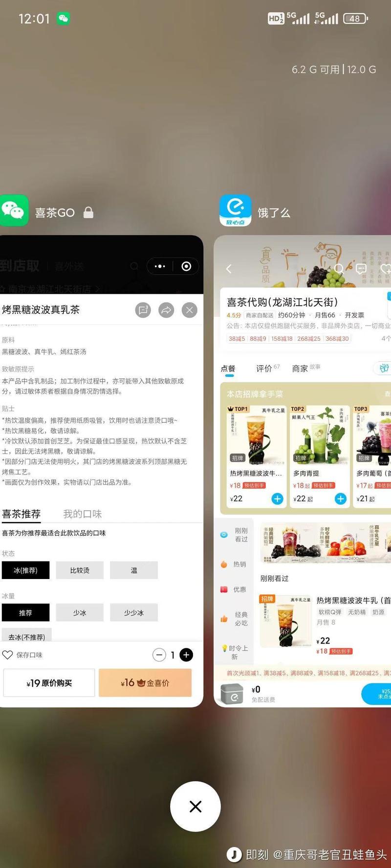Increase quantity with the black plus button
Viewport: 391px width, 868px height.
(186, 655)
